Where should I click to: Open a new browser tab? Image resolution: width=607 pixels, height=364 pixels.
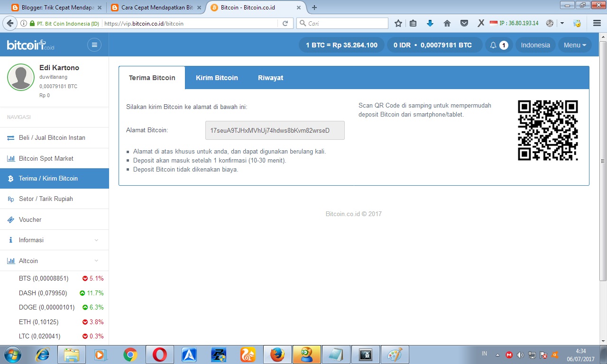[314, 8]
